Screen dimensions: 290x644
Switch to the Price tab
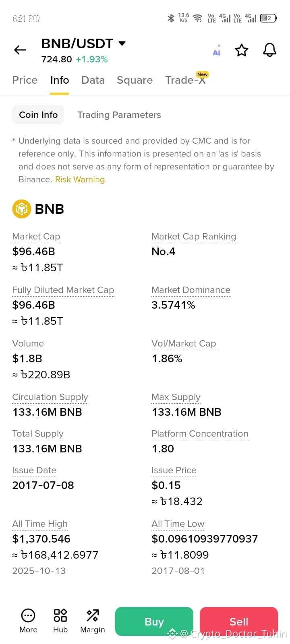(25, 80)
